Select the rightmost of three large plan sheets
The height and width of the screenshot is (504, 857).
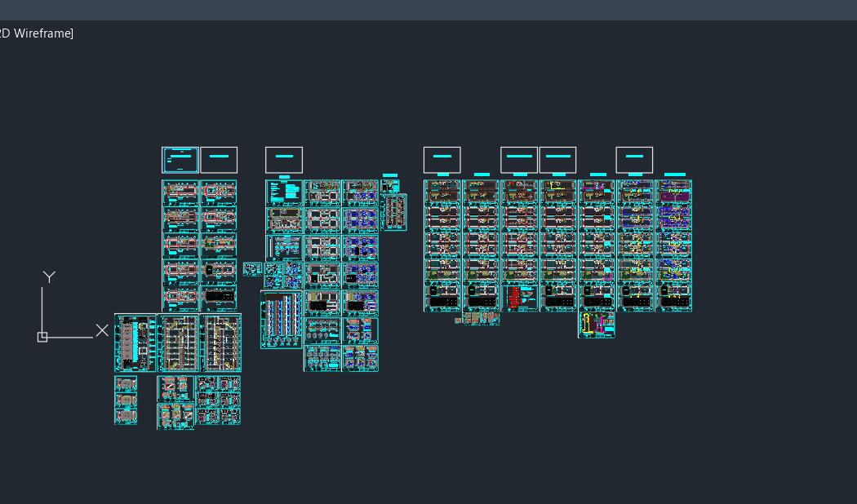tap(221, 343)
